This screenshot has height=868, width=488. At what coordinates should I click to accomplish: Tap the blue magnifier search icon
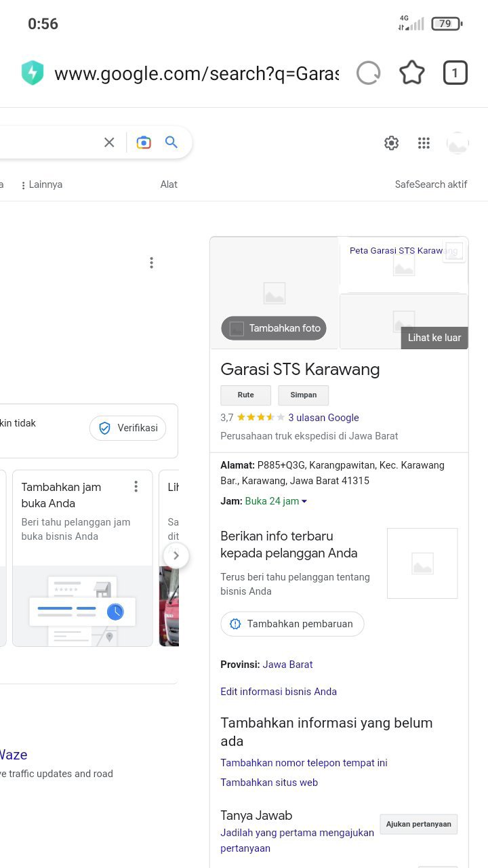[171, 142]
